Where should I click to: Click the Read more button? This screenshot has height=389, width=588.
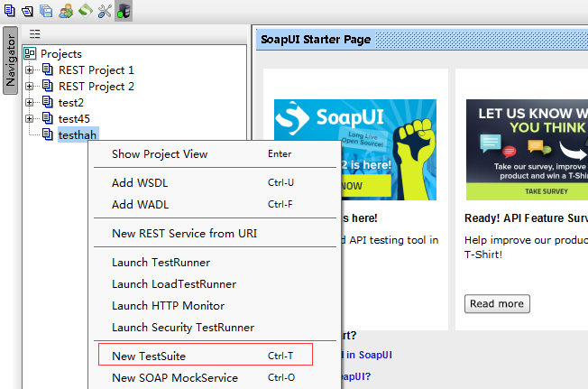point(497,303)
